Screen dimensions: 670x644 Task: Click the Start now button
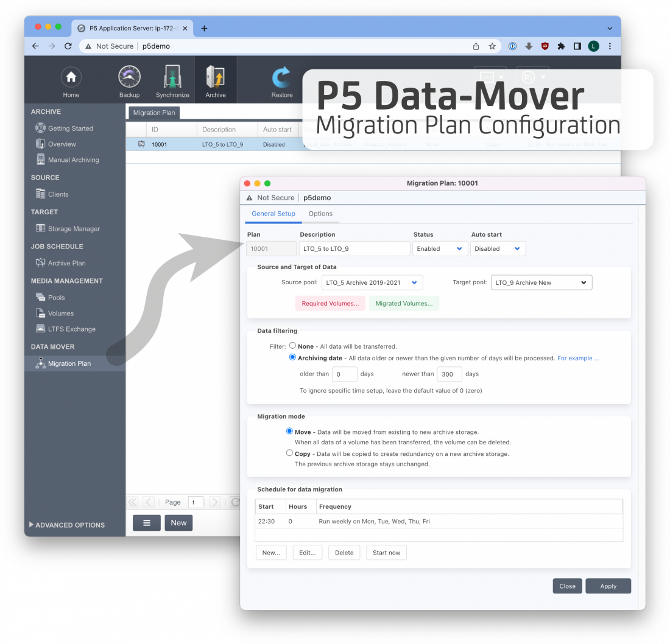[x=386, y=553]
